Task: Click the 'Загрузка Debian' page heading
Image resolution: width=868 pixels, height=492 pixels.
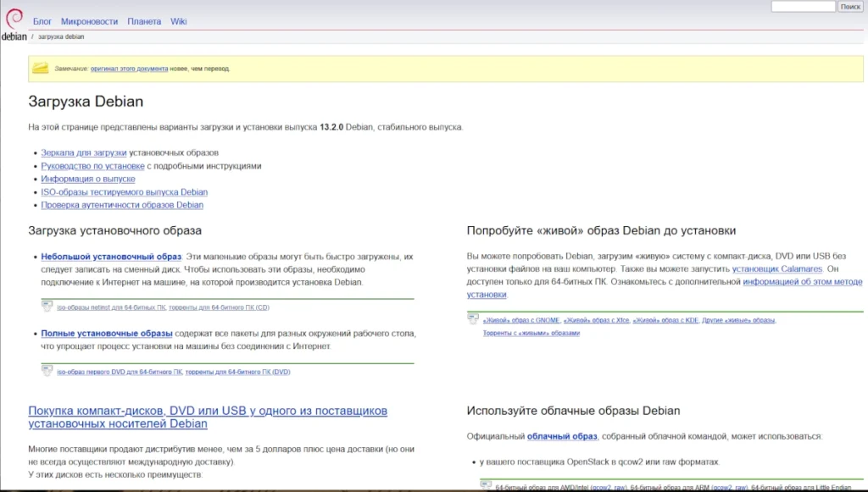Action: 86,102
